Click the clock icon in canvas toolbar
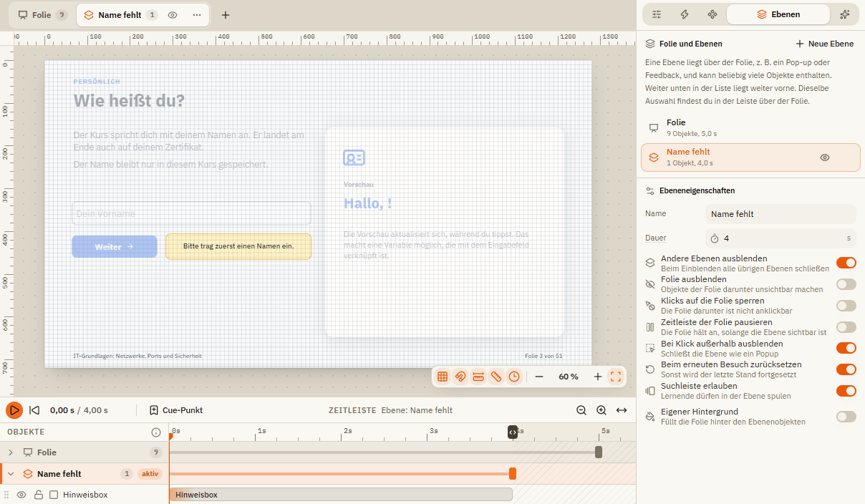865x504 pixels. (x=514, y=377)
